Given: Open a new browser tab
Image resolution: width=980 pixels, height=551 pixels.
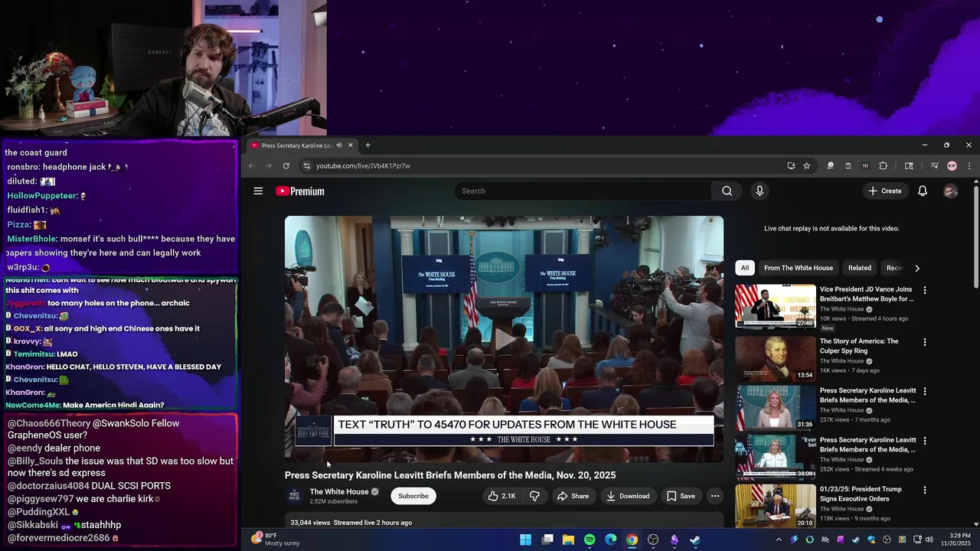Looking at the screenshot, I should [367, 145].
